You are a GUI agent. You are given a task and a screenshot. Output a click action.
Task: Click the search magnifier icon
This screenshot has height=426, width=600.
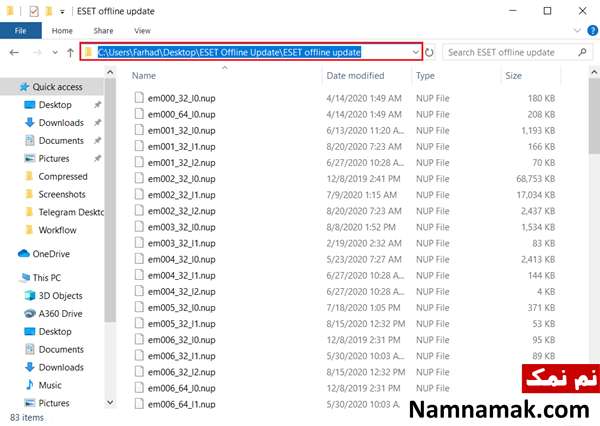coord(582,52)
